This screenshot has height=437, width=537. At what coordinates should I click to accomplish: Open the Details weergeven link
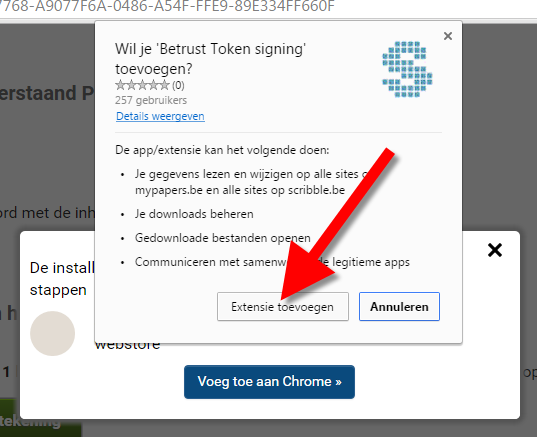(160, 116)
